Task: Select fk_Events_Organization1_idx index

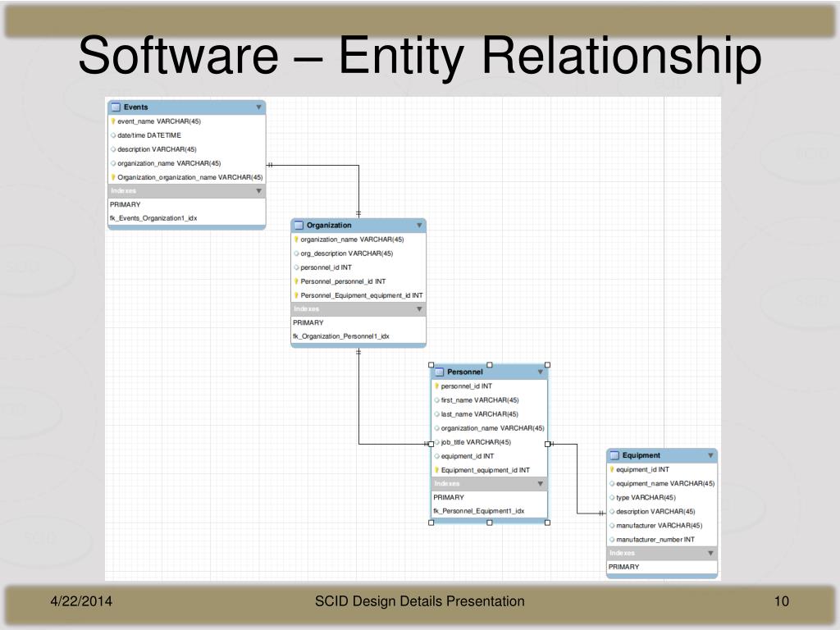Action: tap(153, 218)
